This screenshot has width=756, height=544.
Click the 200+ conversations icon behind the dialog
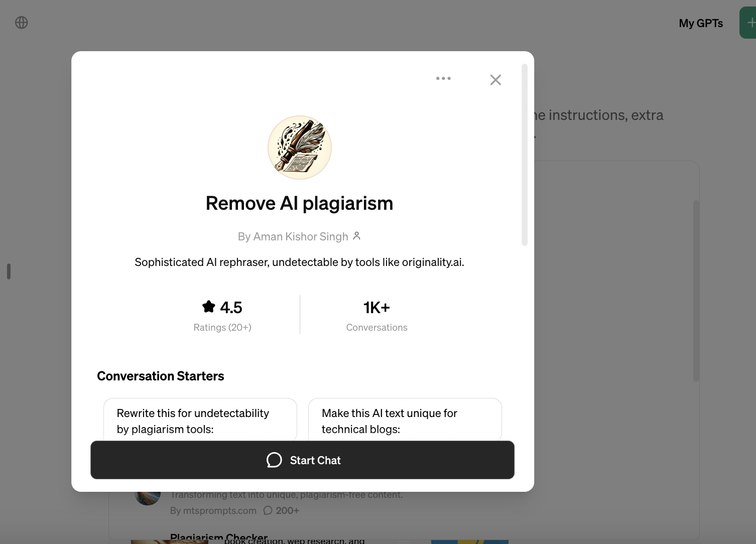coord(268,510)
